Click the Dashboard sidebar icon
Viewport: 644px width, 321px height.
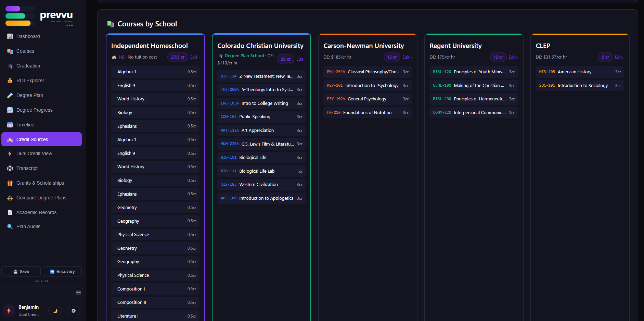tap(10, 36)
